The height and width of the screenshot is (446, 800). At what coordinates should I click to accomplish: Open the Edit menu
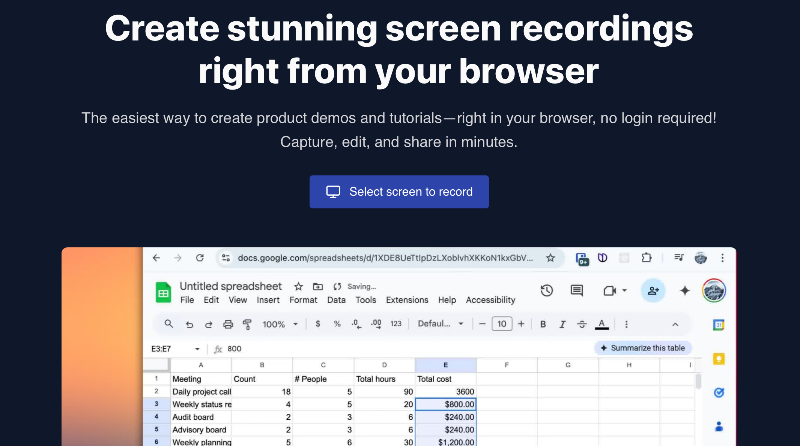coord(211,300)
